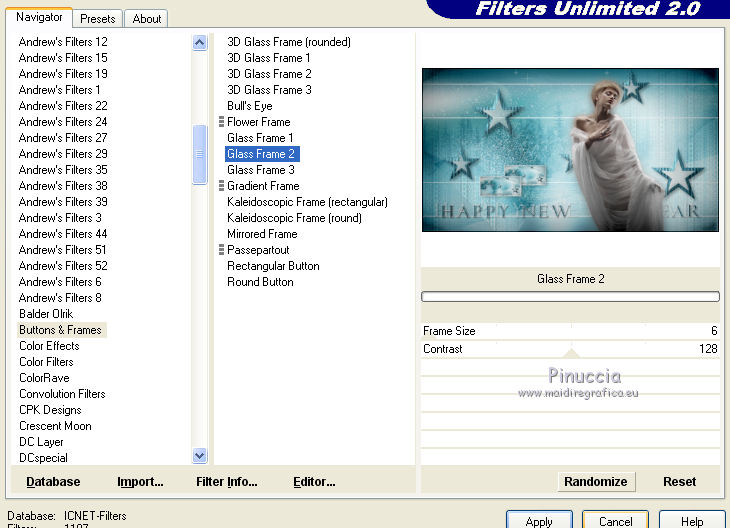Viewport: 730px width, 528px height.
Task: Choose Glass Frame 1 filter
Action: 260,138
